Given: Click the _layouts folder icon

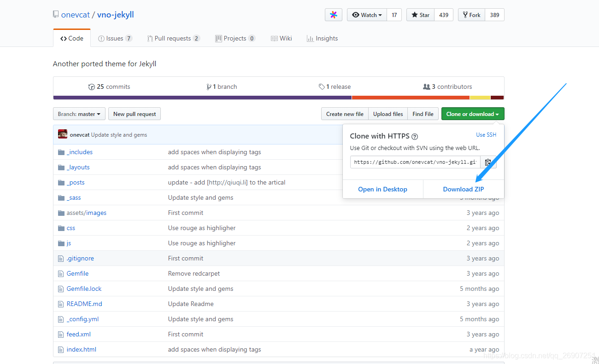Looking at the screenshot, I should pyautogui.click(x=61, y=167).
